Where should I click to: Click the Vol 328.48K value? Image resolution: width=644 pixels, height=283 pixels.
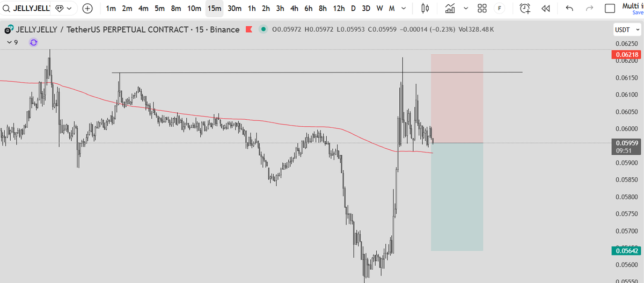click(x=477, y=30)
